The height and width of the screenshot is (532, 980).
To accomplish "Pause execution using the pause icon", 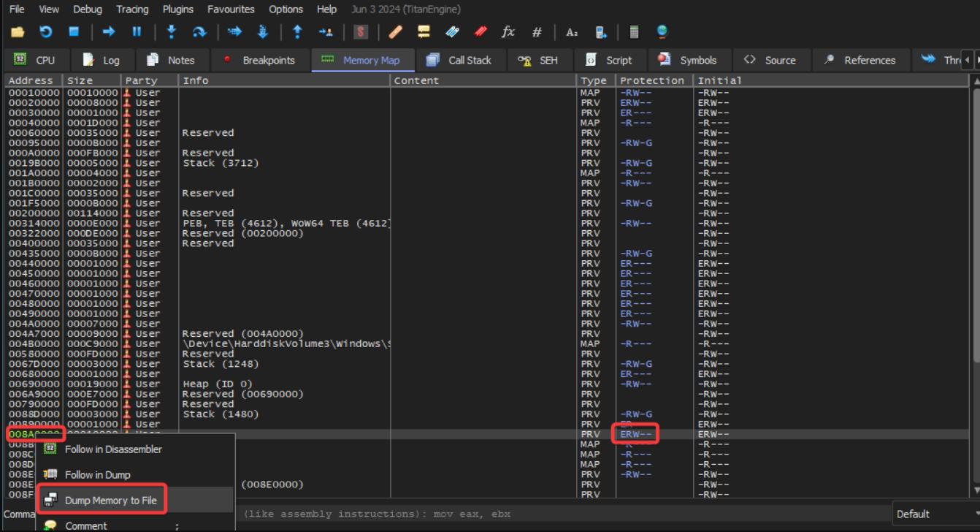I will [x=137, y=32].
